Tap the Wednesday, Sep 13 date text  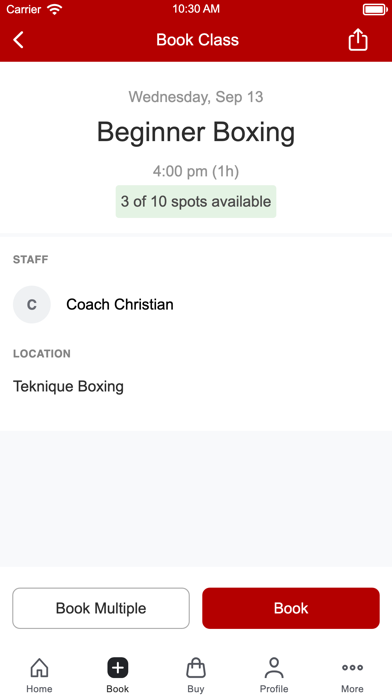click(196, 97)
